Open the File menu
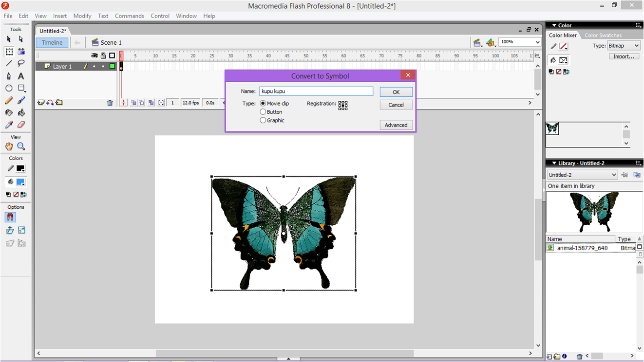The height and width of the screenshot is (362, 644). click(8, 16)
